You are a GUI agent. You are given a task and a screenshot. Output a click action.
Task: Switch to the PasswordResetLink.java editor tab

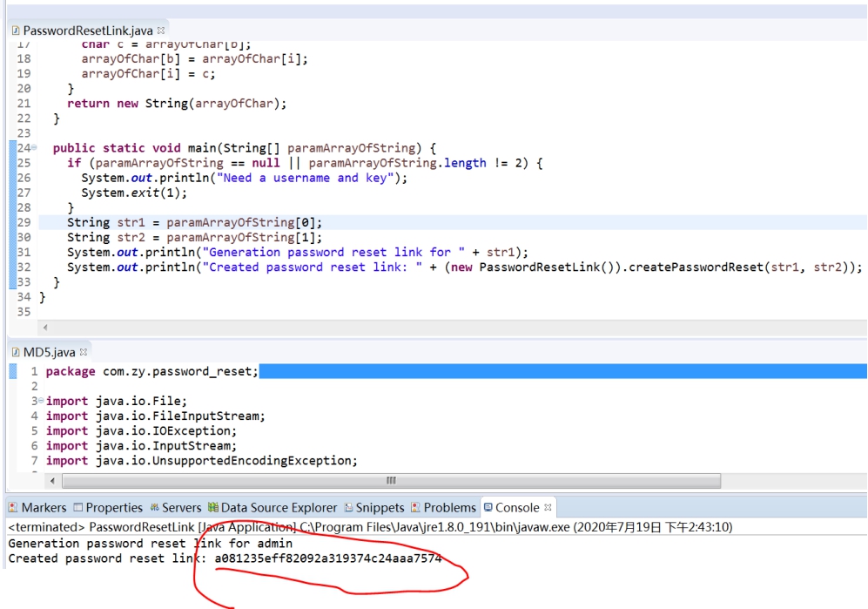[x=87, y=30]
